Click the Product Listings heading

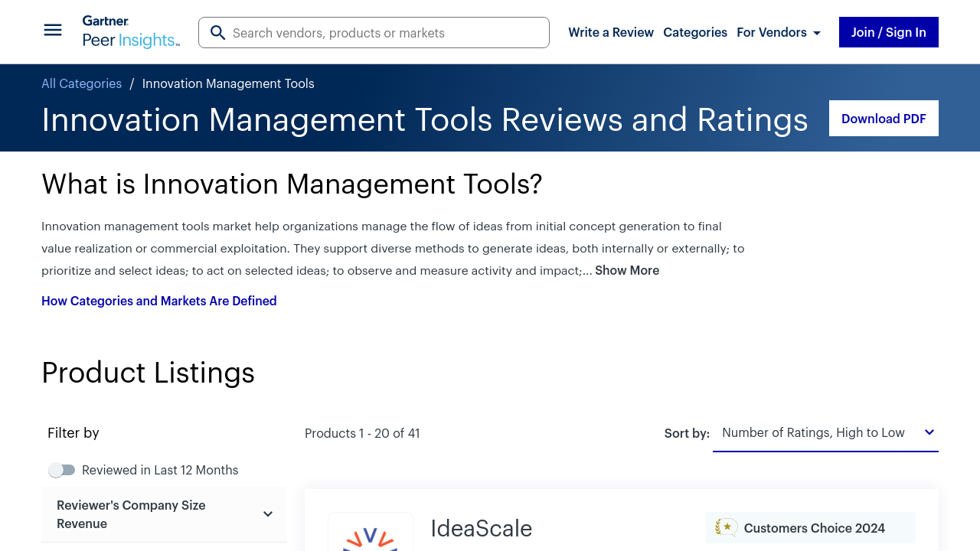pyautogui.click(x=148, y=373)
